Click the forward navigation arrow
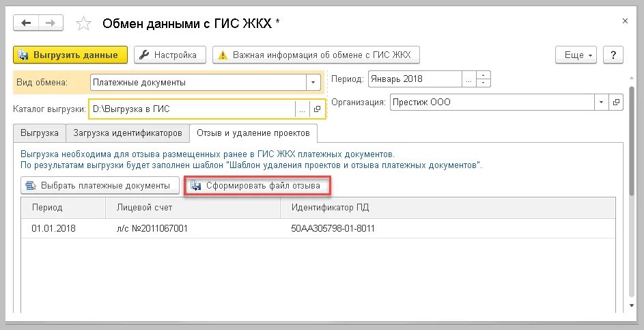 point(51,23)
